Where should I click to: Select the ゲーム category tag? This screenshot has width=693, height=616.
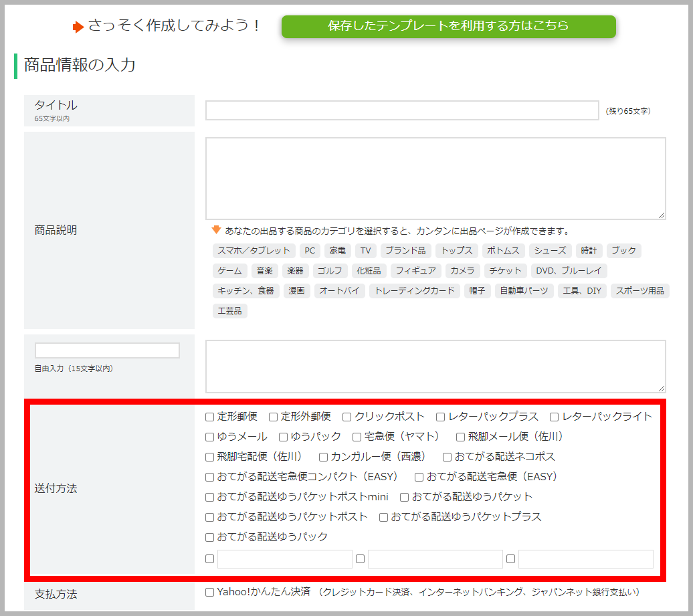click(x=230, y=270)
